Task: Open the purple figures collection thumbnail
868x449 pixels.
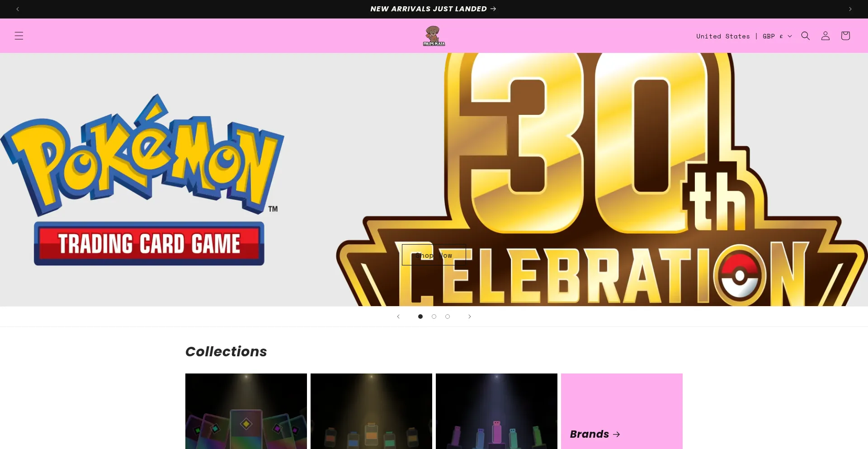Action: point(496,411)
